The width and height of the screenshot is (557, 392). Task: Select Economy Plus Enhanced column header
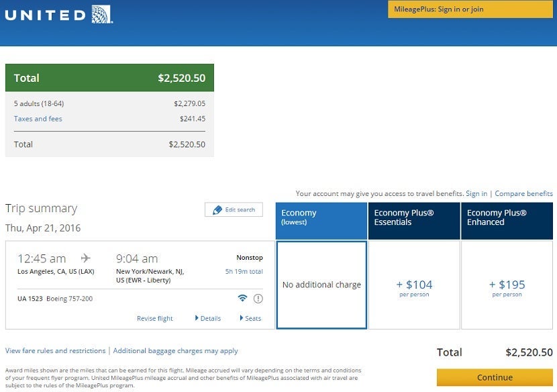click(x=507, y=221)
